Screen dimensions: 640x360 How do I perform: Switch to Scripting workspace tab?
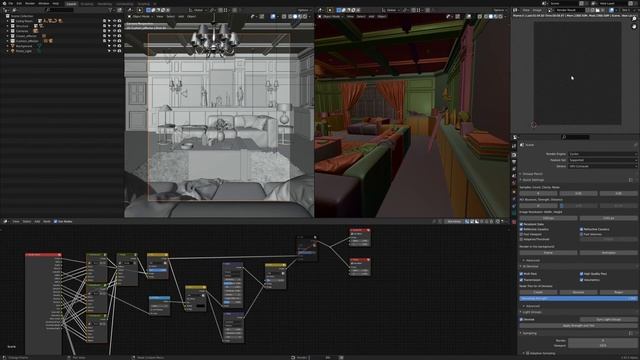click(x=144, y=4)
